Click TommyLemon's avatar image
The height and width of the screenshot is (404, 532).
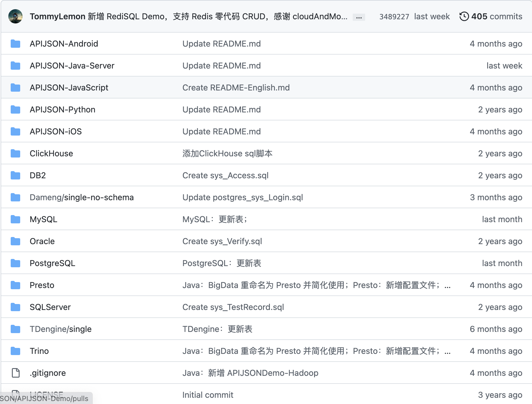tap(15, 16)
